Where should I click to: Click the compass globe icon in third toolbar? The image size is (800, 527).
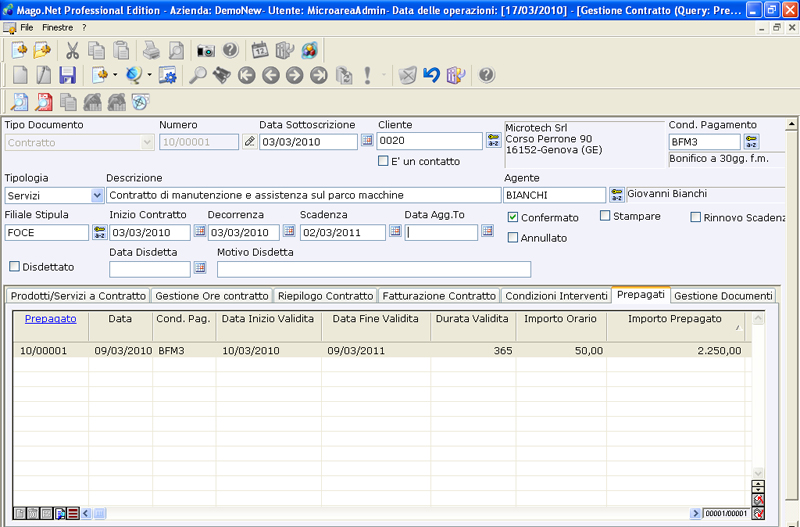coord(141,102)
